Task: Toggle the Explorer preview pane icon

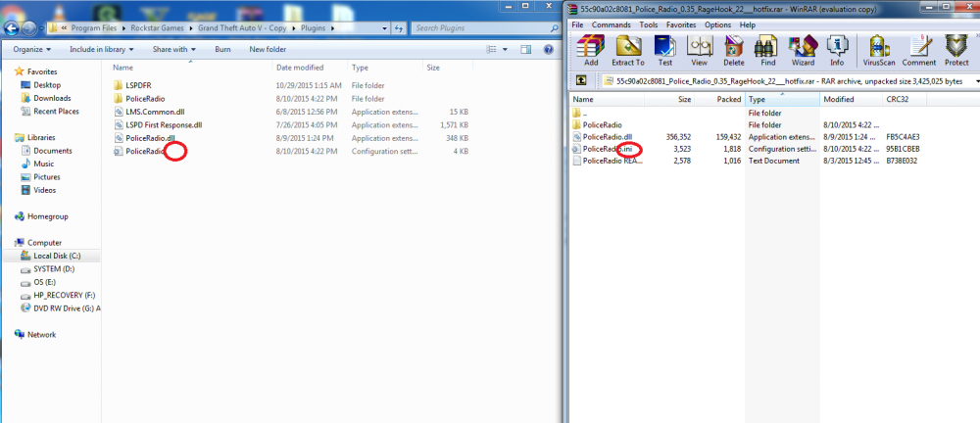Action: [x=525, y=49]
